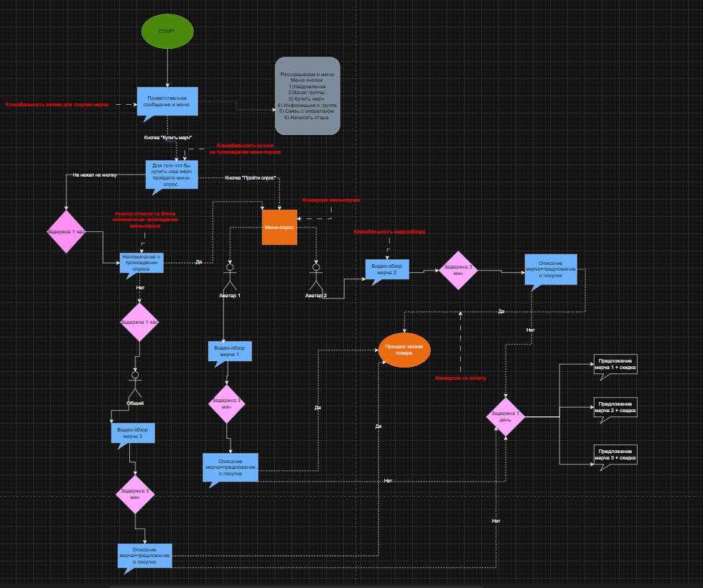Click the Приветственное сообщение и меню block
This screenshot has width=703, height=588.
pyautogui.click(x=167, y=101)
